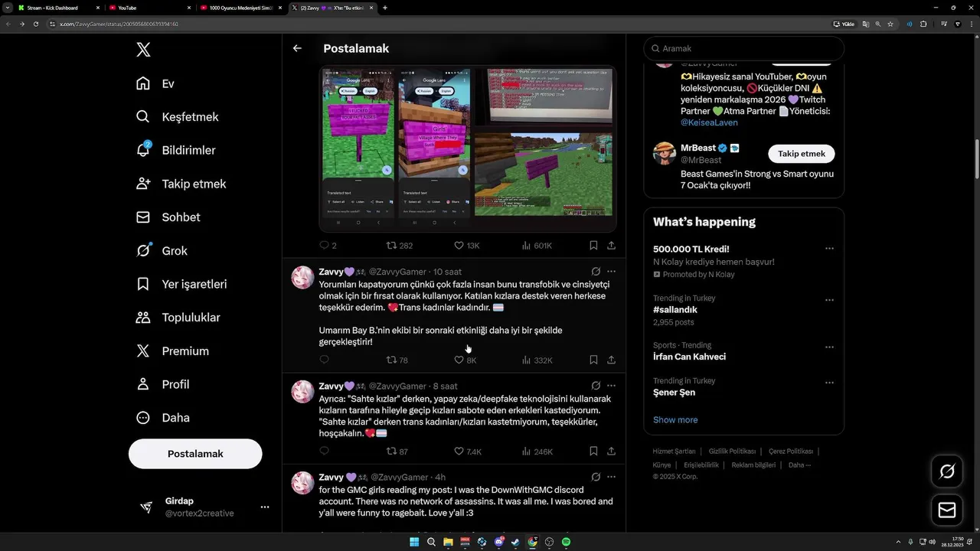
Task: Open Yer işaretleri bookmarks
Action: (181, 284)
